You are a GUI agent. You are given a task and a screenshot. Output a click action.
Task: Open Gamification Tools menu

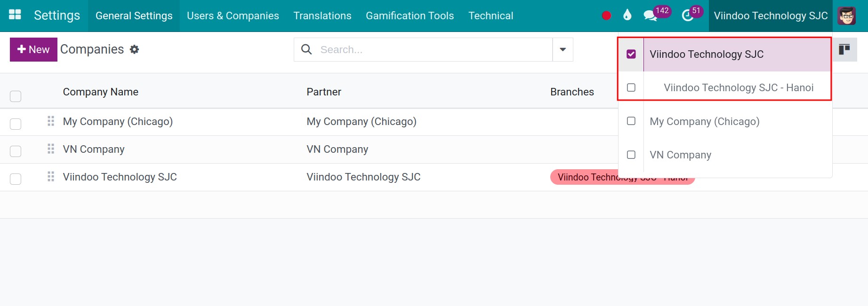pyautogui.click(x=410, y=16)
